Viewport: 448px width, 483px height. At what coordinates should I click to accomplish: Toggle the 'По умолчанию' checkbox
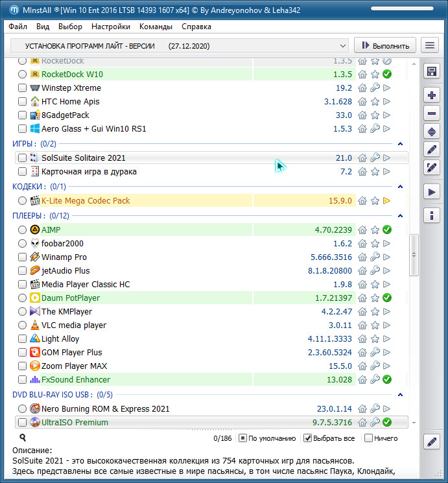coord(242,438)
